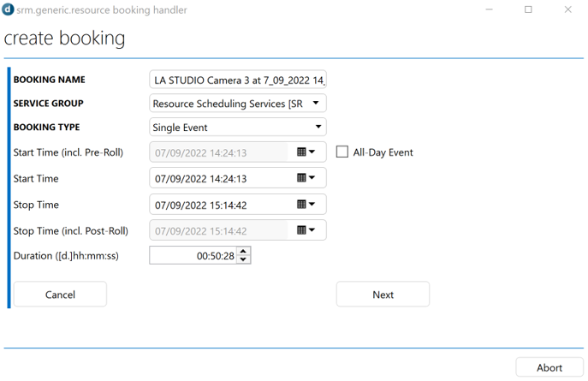Click the SERVICE GROUP label
The image size is (588, 381).
click(x=49, y=103)
